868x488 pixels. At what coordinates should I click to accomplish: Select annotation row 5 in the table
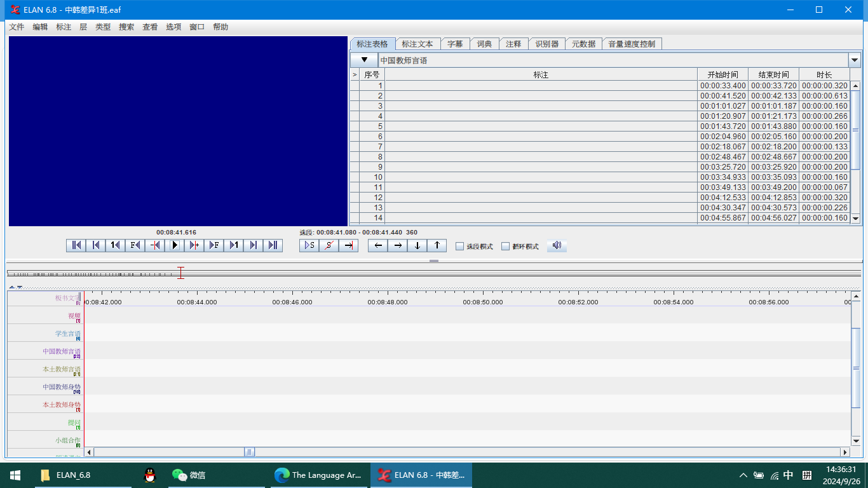pyautogui.click(x=540, y=126)
